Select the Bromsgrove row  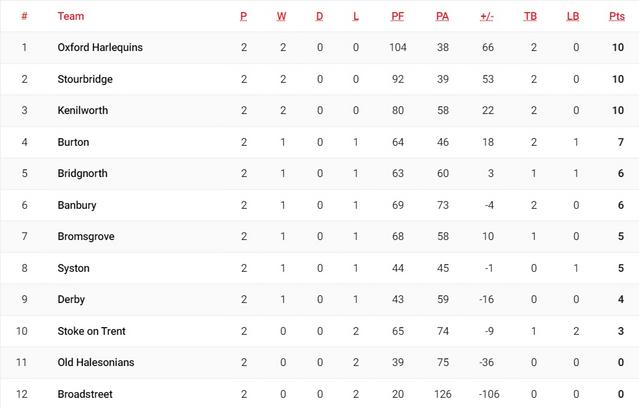pyautogui.click(x=320, y=236)
